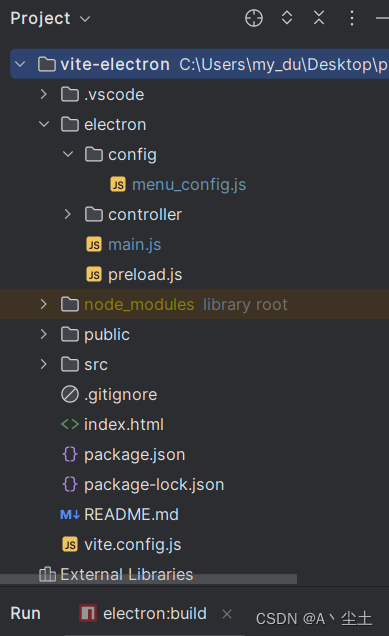This screenshot has width=389, height=636.
Task: Click the electron:build run configuration icon
Action: click(88, 613)
